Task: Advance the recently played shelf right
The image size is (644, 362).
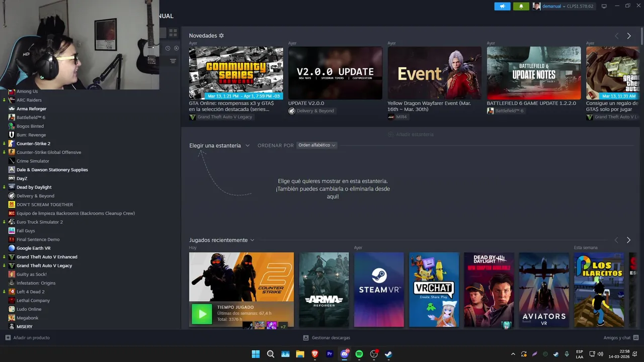Action: (x=628, y=240)
